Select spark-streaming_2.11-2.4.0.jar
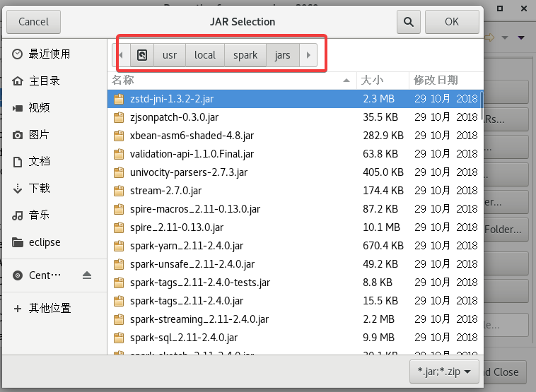Screen dimensions: 536x392 (294, 319)
